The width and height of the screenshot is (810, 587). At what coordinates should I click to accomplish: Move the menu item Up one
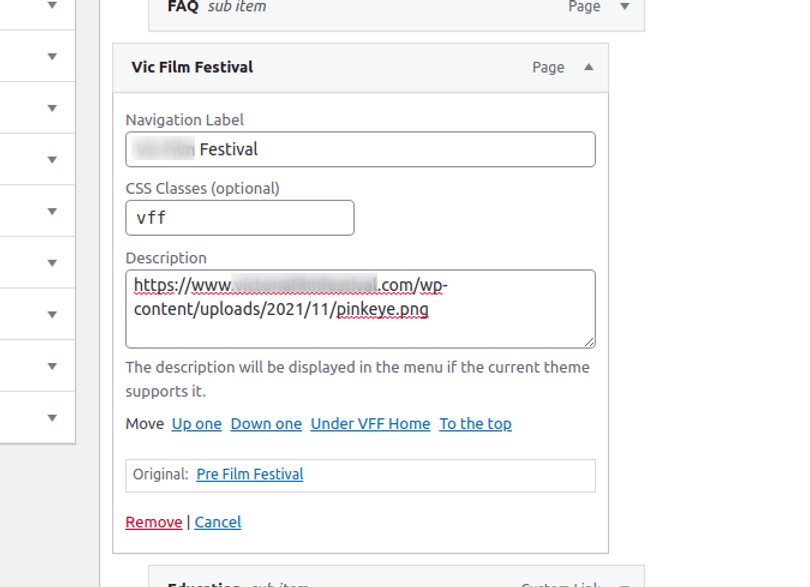[x=196, y=423]
